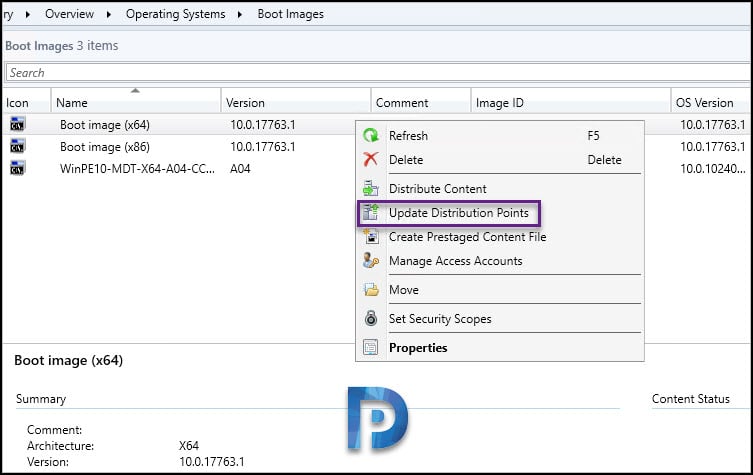Click the Set Security Scopes lock icon
Image resolution: width=753 pixels, height=475 pixels.
371,318
